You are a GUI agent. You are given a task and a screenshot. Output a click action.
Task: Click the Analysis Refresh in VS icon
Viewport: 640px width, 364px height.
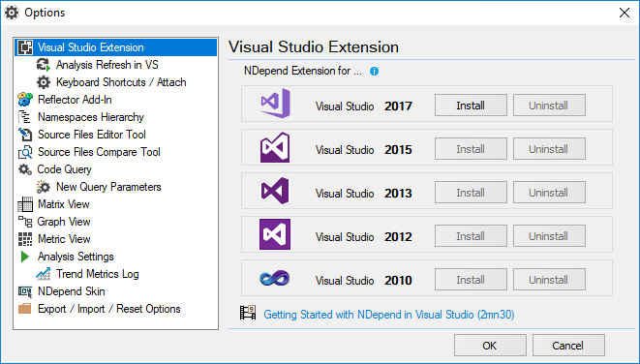(x=44, y=65)
